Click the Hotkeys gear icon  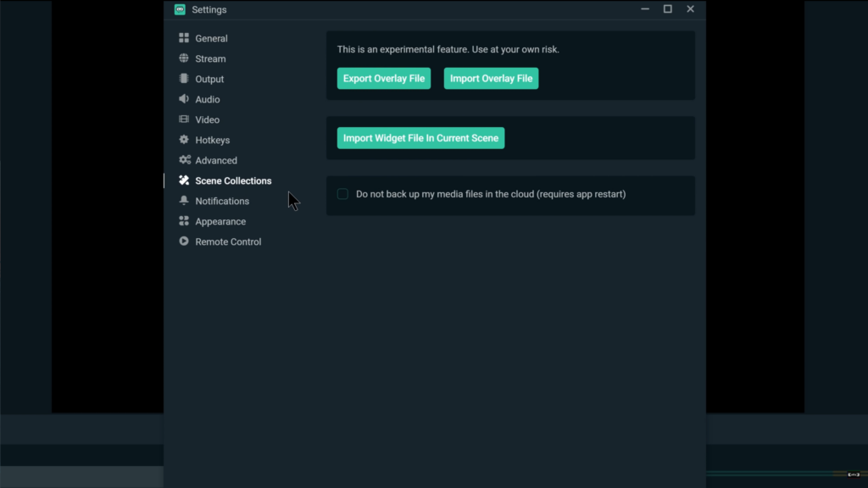click(184, 140)
